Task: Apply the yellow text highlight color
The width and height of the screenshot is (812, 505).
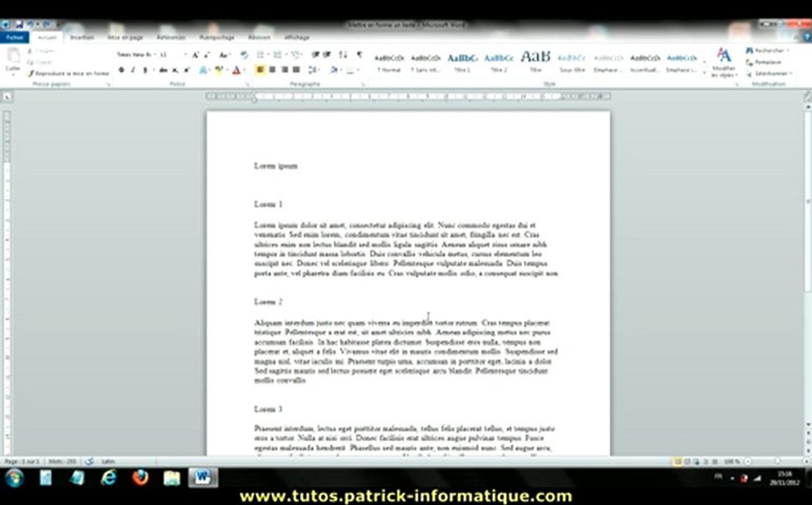Action: click(219, 70)
